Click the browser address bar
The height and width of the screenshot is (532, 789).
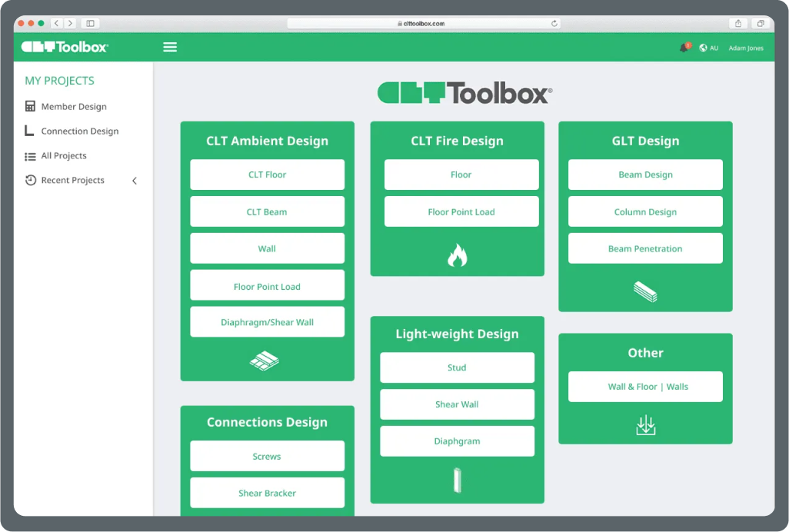tap(423, 24)
